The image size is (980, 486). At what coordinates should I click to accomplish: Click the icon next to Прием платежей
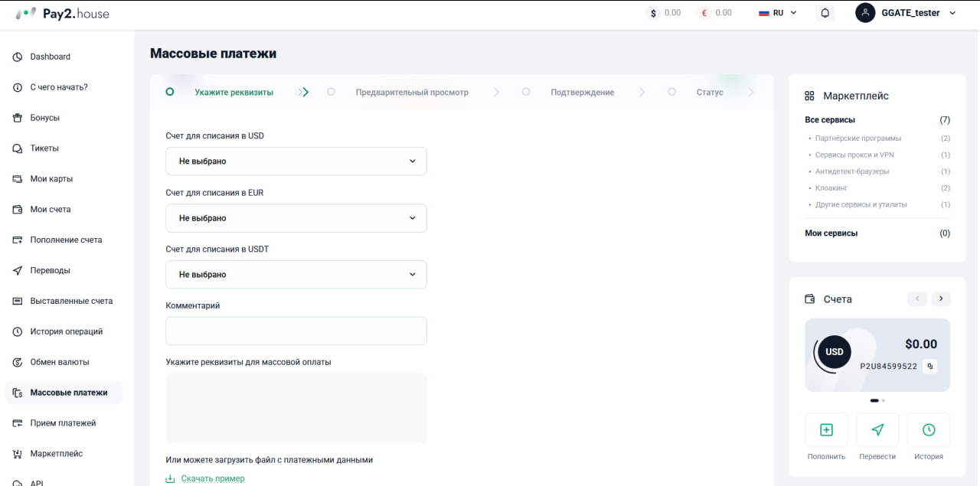pos(18,423)
